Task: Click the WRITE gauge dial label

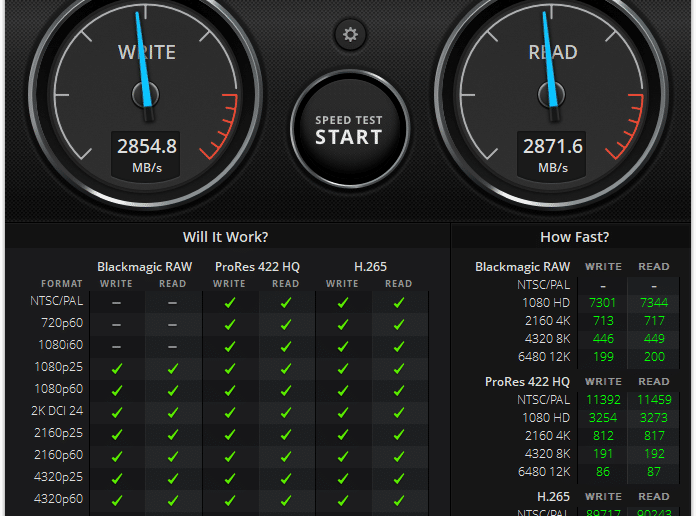Action: (x=147, y=52)
